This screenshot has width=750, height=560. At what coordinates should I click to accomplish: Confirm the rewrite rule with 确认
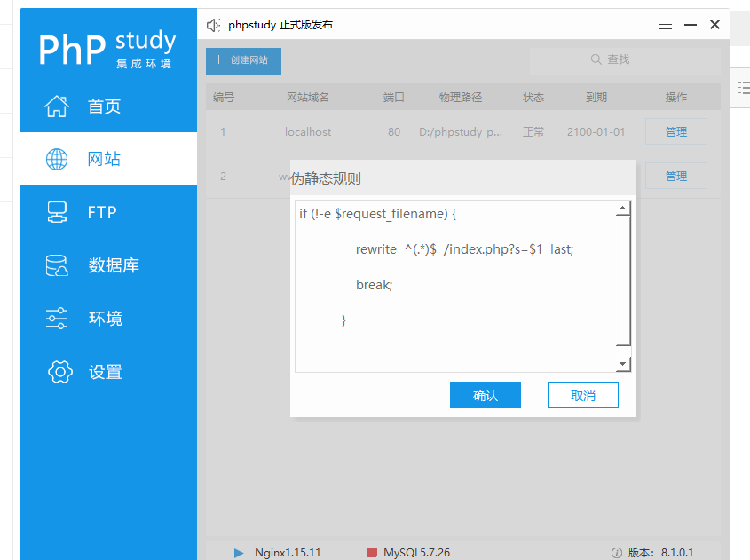tap(485, 395)
